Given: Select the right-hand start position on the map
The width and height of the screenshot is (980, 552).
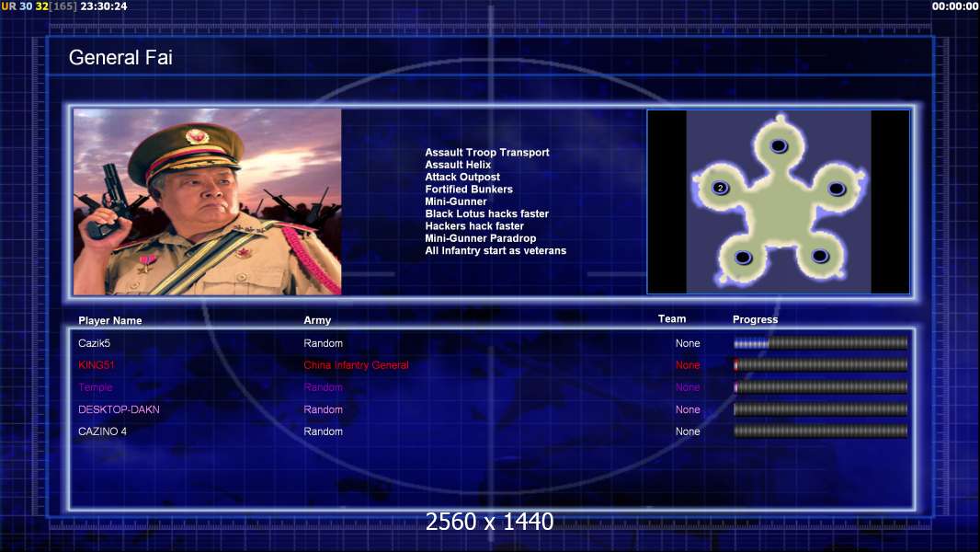Looking at the screenshot, I should [x=837, y=189].
